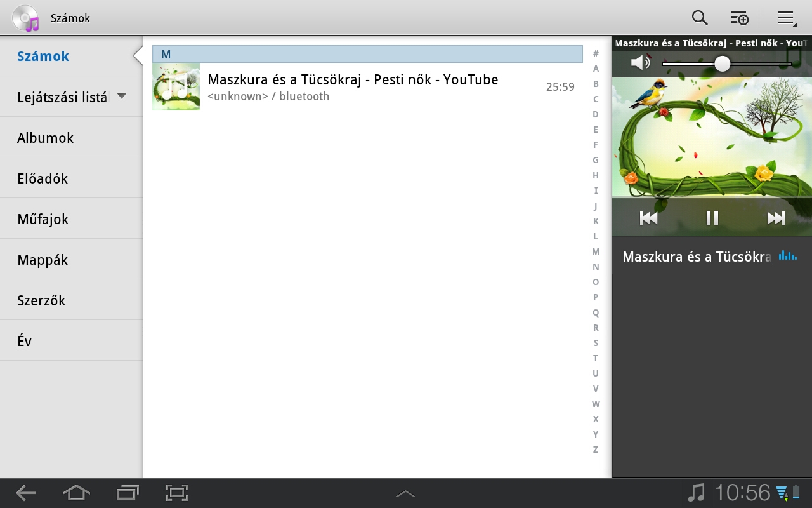812x508 pixels.
Task: Open the search magnifier icon
Action: 700,18
